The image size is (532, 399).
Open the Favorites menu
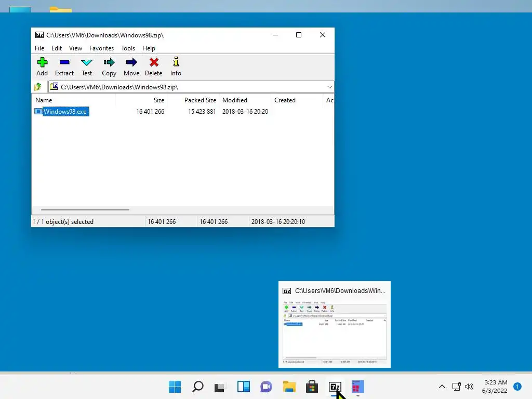(x=101, y=48)
